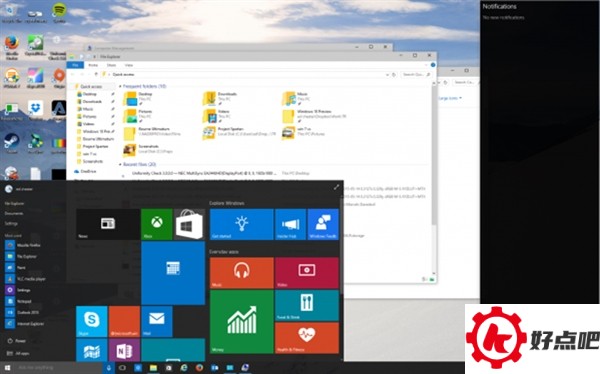Screen dimensions: 600x374
Task: Open the Screenshots frequent folder
Action: (x=148, y=149)
